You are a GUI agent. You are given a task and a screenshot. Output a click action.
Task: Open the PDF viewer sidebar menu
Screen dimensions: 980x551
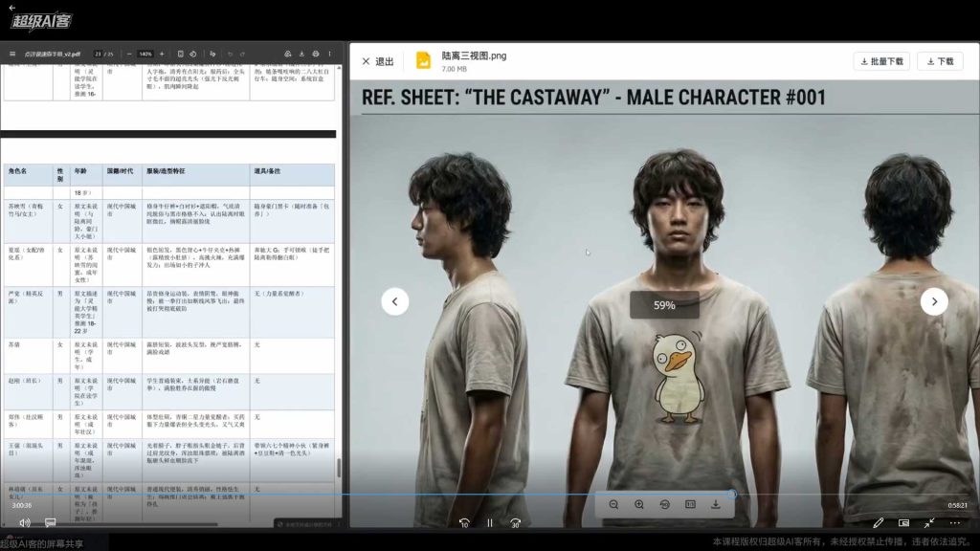coord(12,54)
